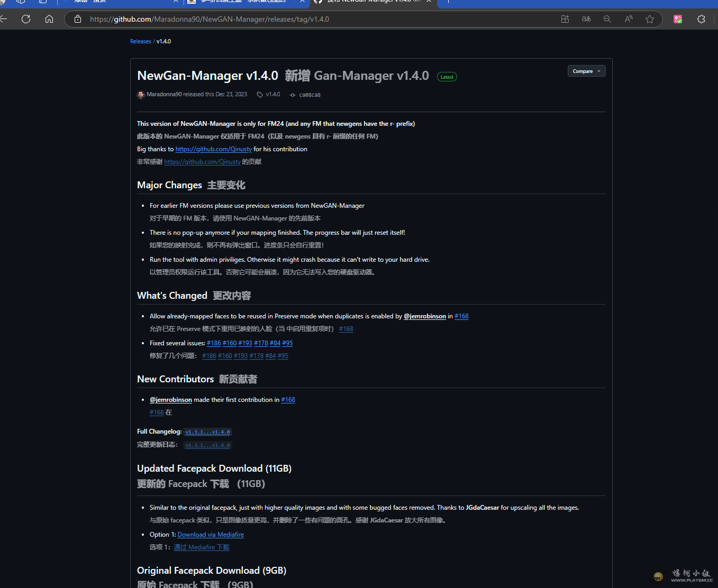718x588 pixels.
Task: Open @jemrobinson link under New Contributors
Action: point(171,400)
